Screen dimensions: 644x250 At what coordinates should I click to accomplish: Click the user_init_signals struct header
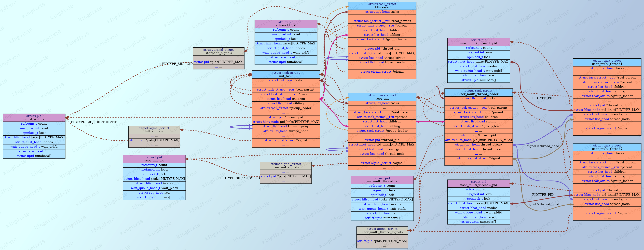(286, 166)
